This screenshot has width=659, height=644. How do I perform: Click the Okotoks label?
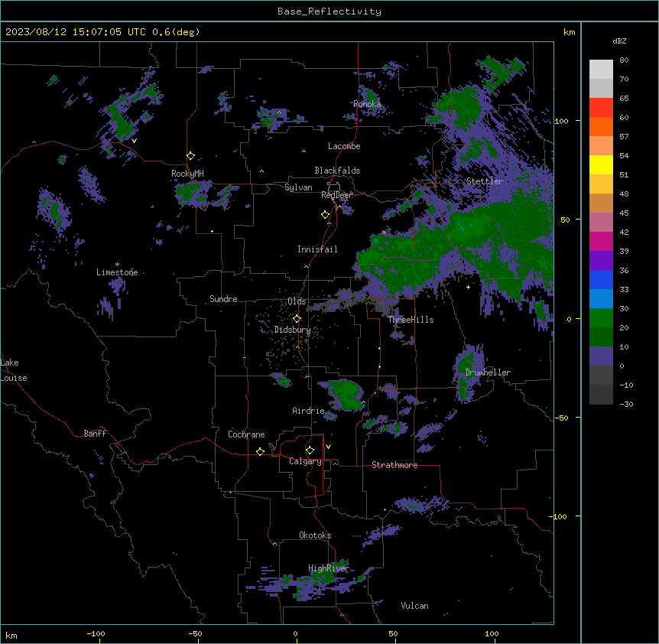coord(315,535)
